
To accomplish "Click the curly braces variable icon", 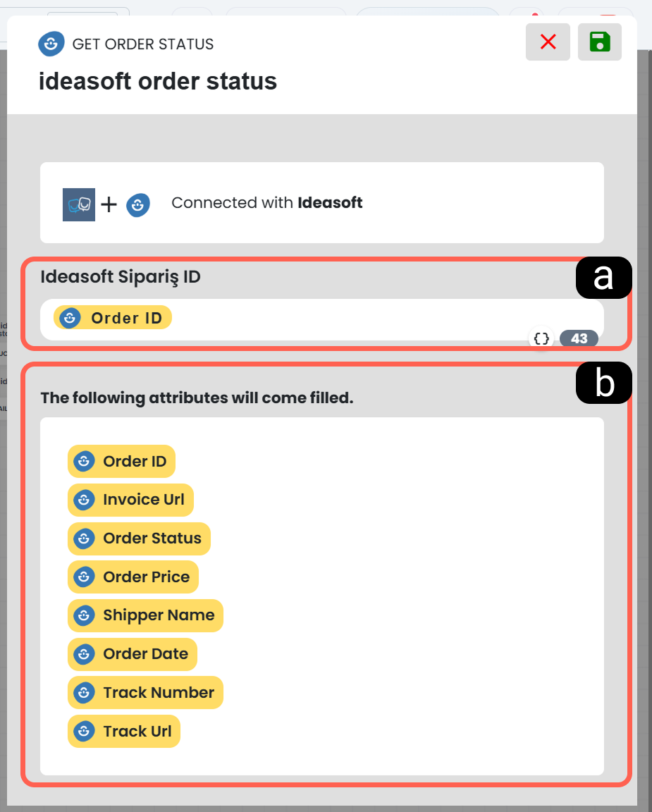I will click(x=541, y=338).
